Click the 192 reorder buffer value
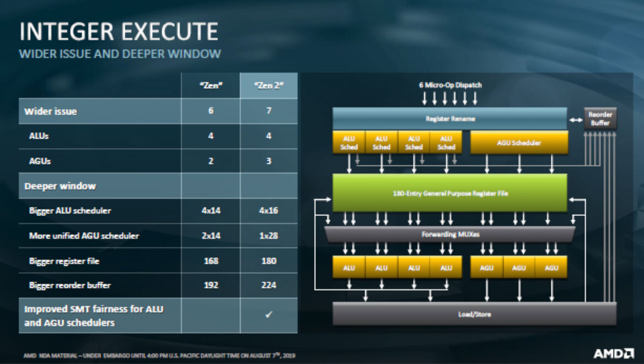The width and height of the screenshot is (644, 364). click(211, 285)
